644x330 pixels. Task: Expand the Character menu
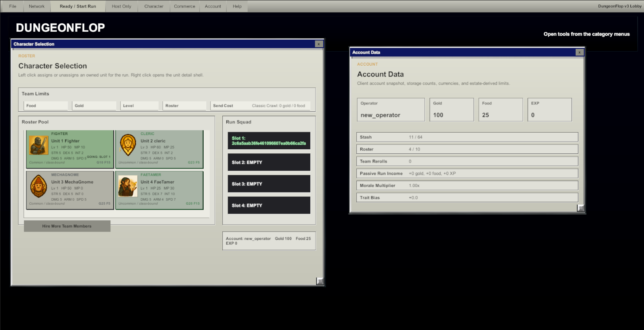click(154, 6)
